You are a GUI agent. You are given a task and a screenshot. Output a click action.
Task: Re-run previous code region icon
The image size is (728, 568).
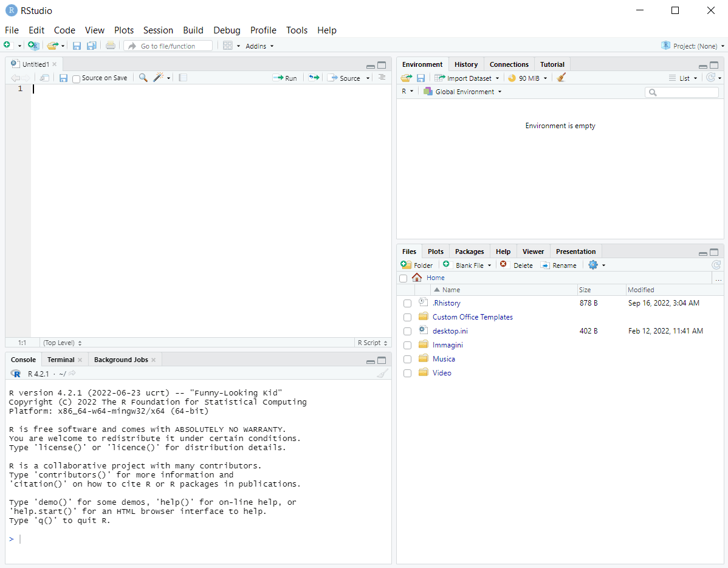(x=314, y=78)
